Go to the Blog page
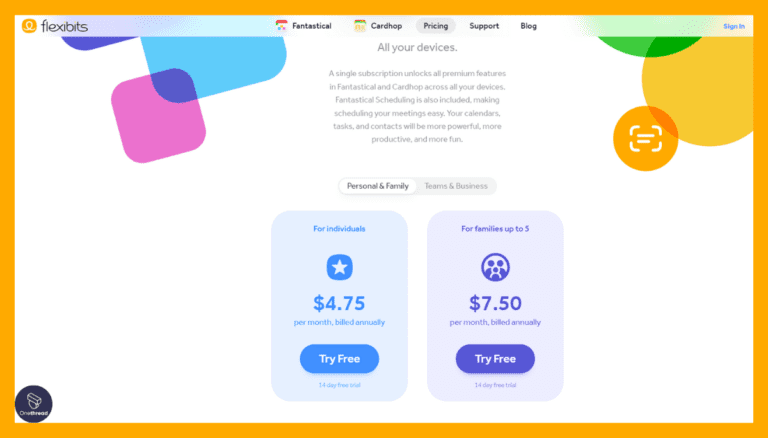The width and height of the screenshot is (768, 438). pos(528,26)
